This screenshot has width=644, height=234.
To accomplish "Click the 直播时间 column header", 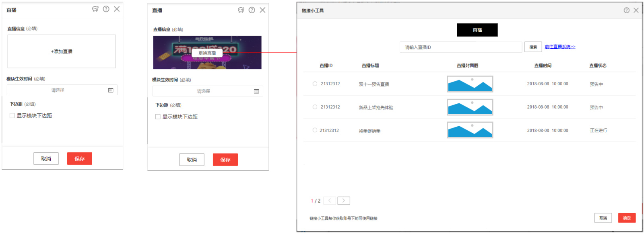I will pos(543,66).
